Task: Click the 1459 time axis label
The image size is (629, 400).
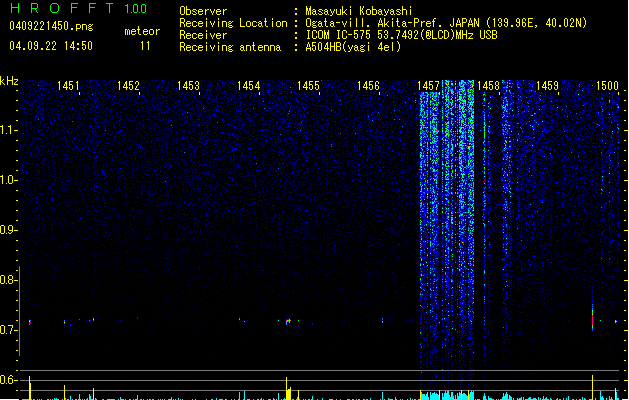Action: [548, 85]
